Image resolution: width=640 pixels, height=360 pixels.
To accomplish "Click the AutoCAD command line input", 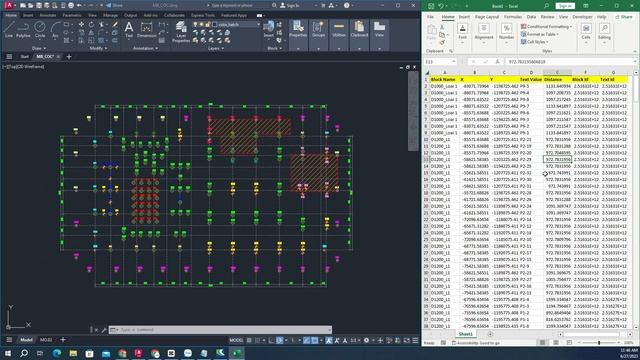I will pyautogui.click(x=220, y=330).
